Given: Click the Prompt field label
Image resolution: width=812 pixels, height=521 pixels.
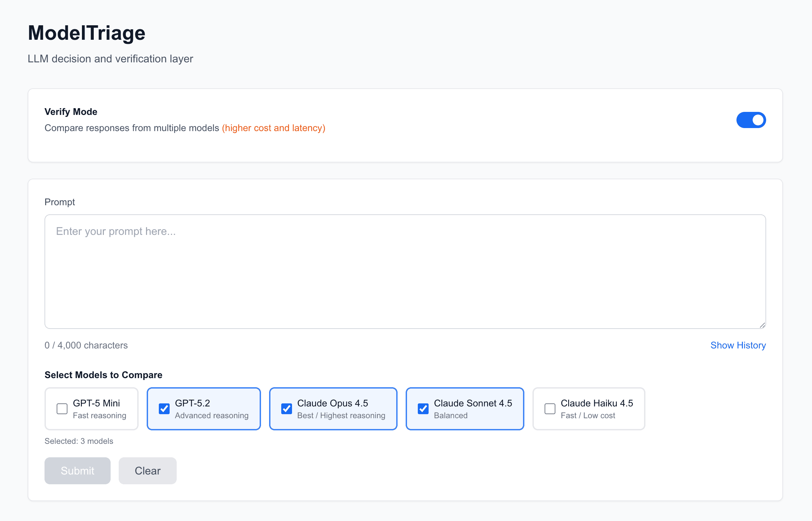Looking at the screenshot, I should tap(60, 202).
